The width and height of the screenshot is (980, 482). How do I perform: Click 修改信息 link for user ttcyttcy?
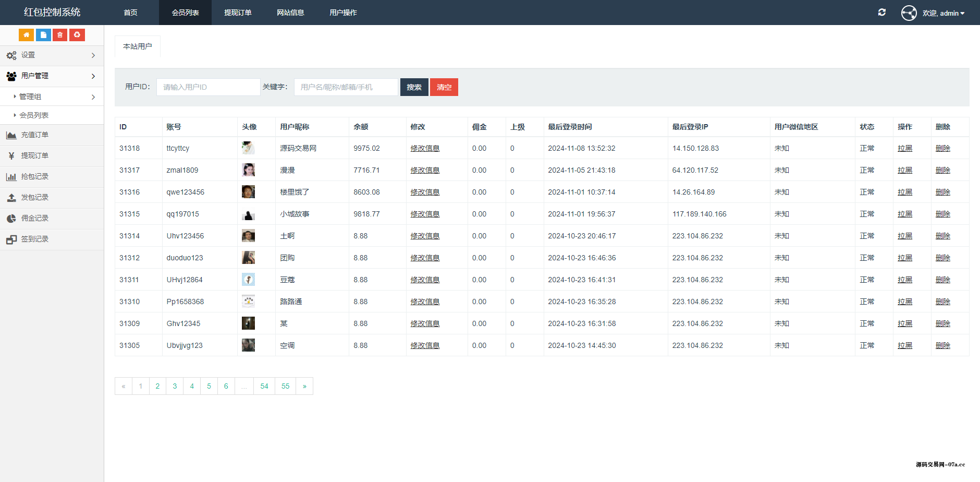coord(425,148)
